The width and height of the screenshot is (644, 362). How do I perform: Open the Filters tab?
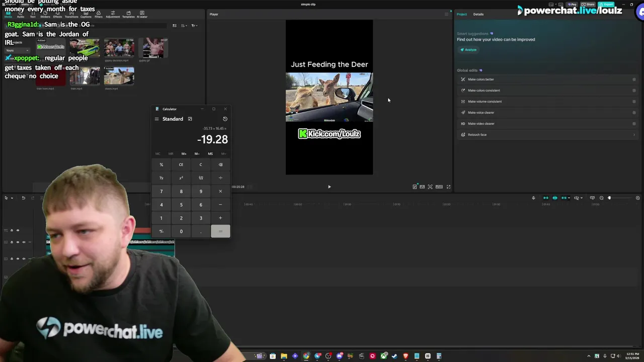[99, 15]
